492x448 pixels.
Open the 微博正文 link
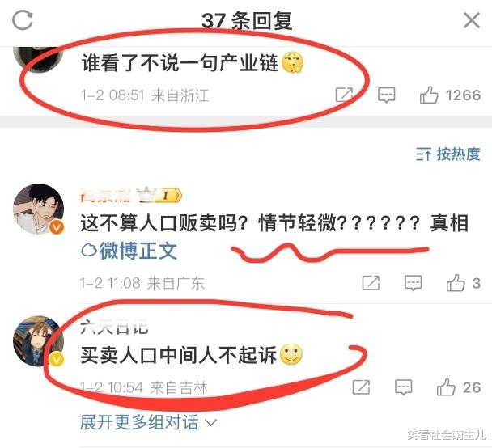coord(129,251)
